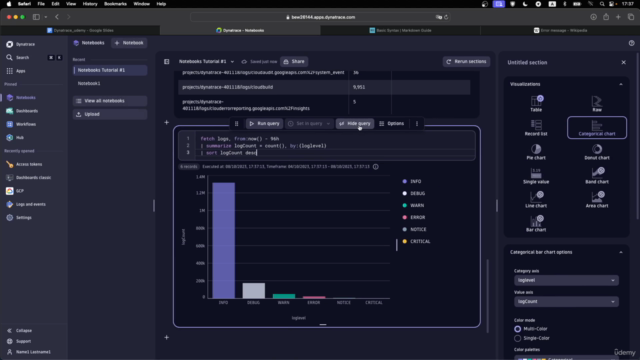Select the Single value visualization
Image resolution: width=640 pixels, height=360 pixels.
click(x=536, y=176)
